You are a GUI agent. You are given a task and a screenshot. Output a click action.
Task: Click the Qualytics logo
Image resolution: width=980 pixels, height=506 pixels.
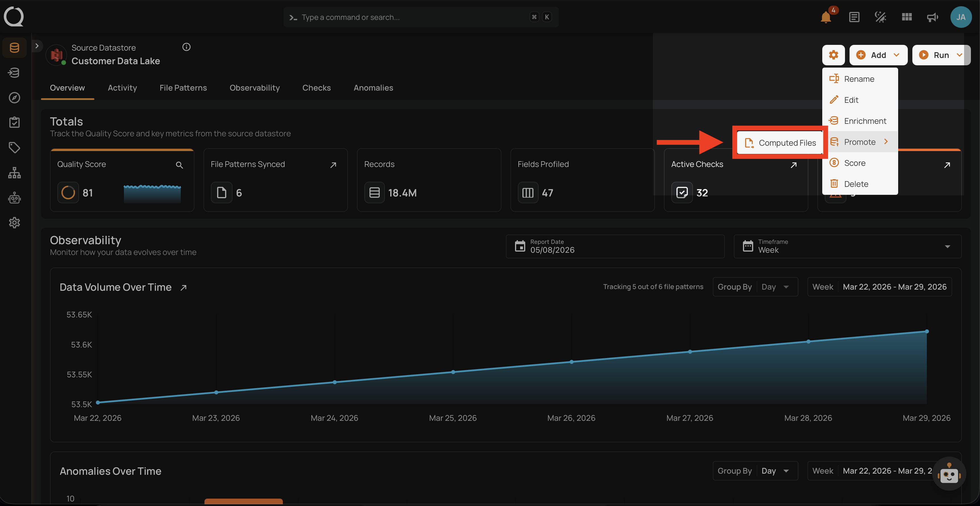click(x=14, y=17)
